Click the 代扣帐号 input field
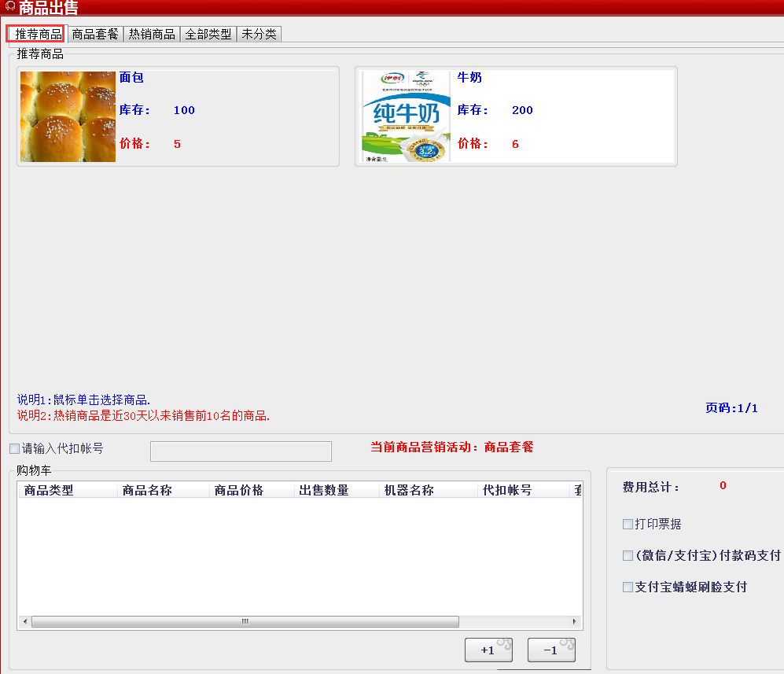 [x=241, y=451]
